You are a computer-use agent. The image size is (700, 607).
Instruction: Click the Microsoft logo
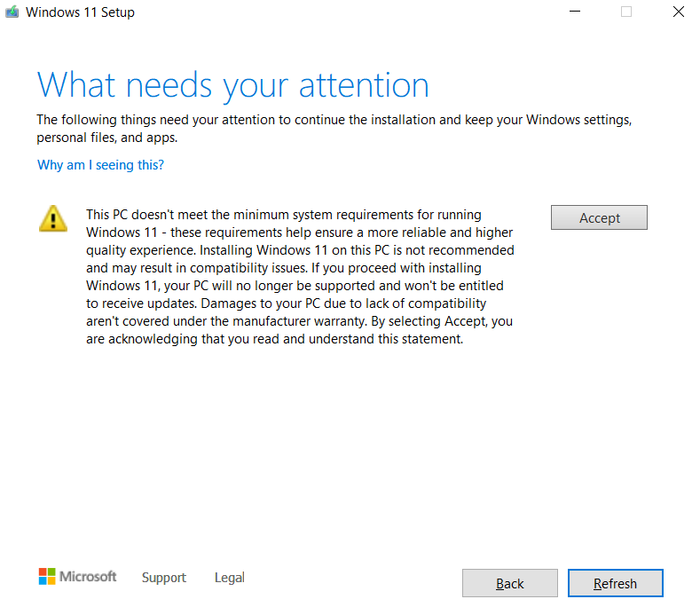77,577
